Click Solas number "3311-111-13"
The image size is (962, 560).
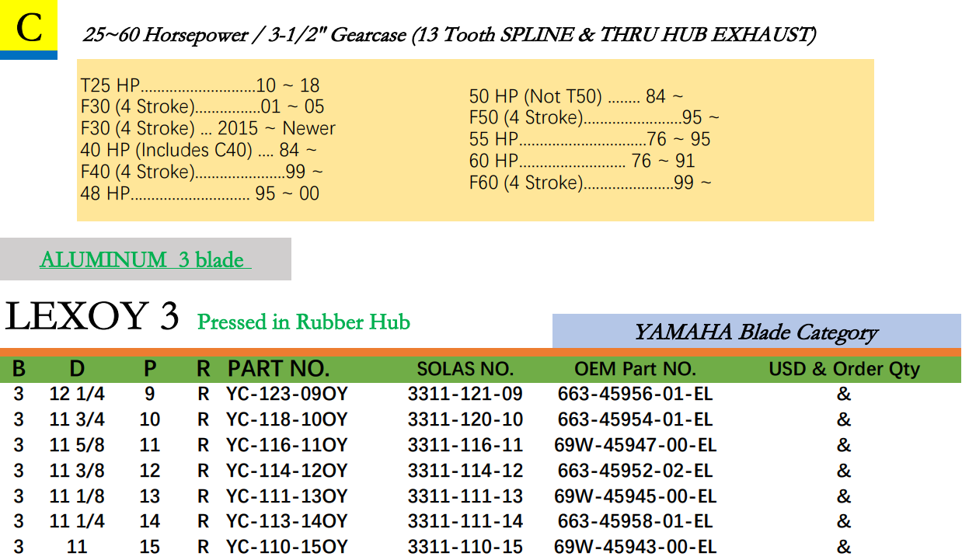(x=465, y=496)
